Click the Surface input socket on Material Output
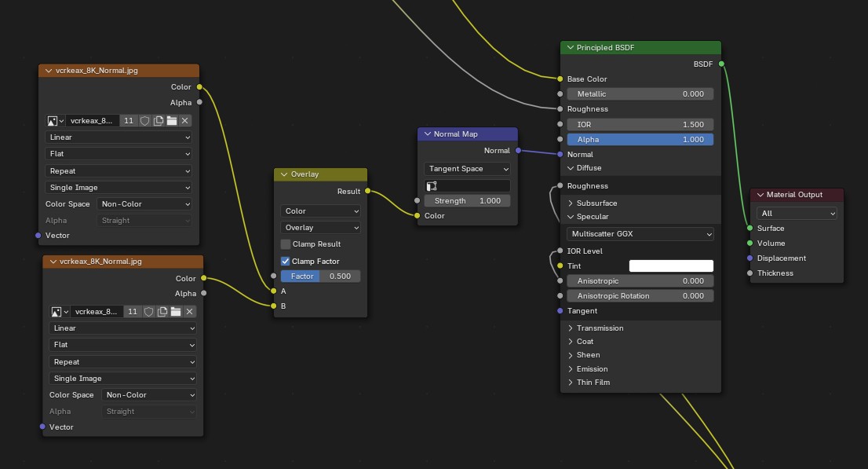 pyautogui.click(x=750, y=229)
